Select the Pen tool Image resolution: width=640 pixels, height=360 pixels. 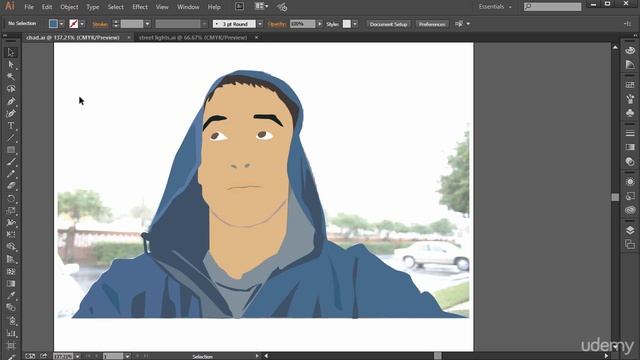[11, 101]
